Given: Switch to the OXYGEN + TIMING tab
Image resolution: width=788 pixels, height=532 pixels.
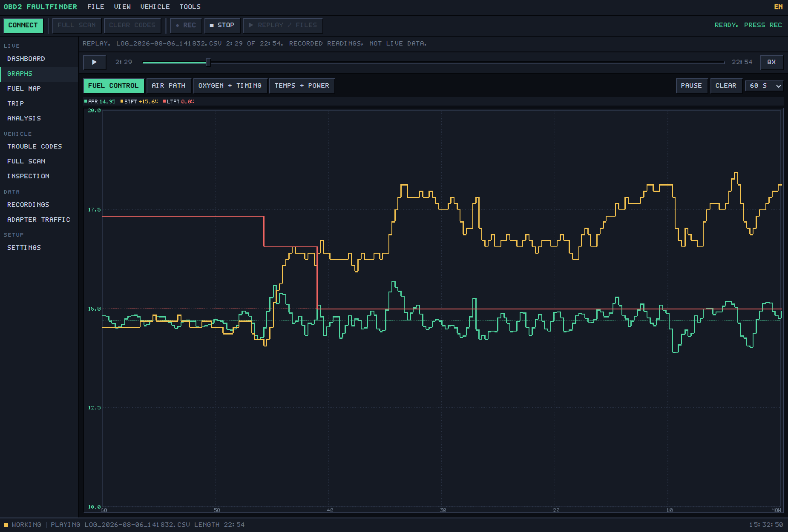Looking at the screenshot, I should coord(230,86).
